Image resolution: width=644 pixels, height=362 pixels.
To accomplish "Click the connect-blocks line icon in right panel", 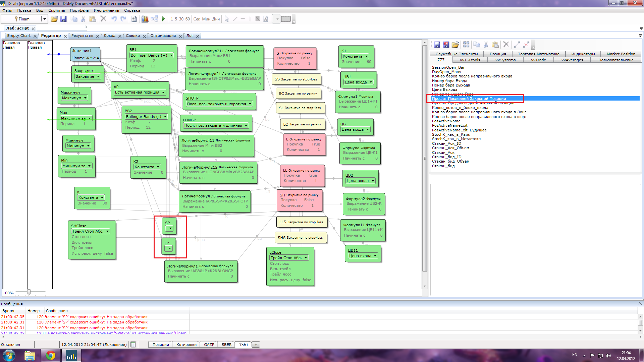I will click(517, 45).
